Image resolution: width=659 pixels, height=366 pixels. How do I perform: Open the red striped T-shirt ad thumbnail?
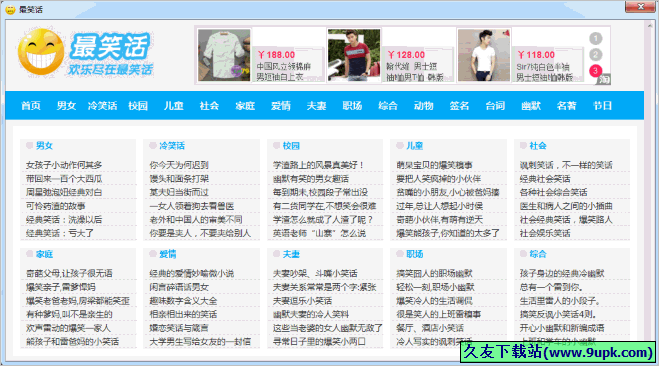[354, 55]
